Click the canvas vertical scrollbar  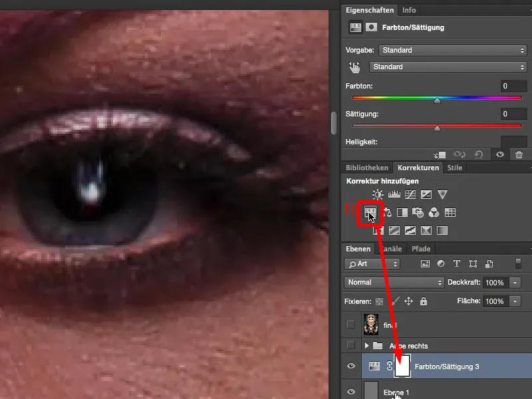coord(334,123)
